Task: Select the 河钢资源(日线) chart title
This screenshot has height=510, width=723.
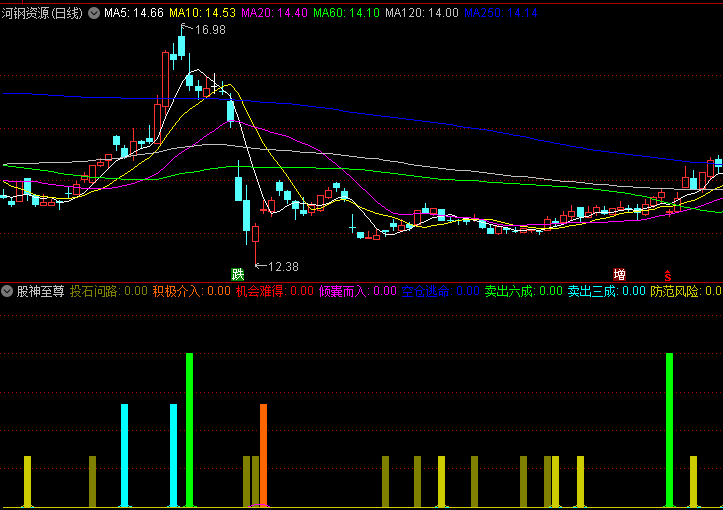Action: click(x=42, y=13)
